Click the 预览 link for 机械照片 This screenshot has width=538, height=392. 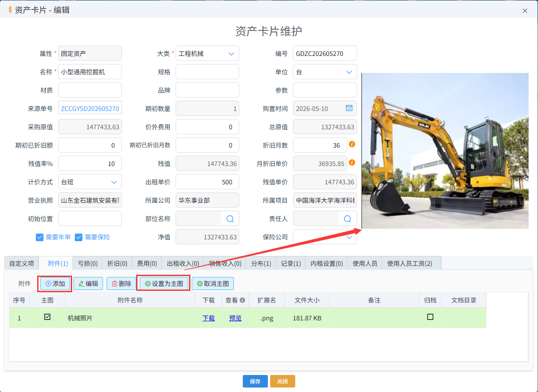click(x=235, y=318)
